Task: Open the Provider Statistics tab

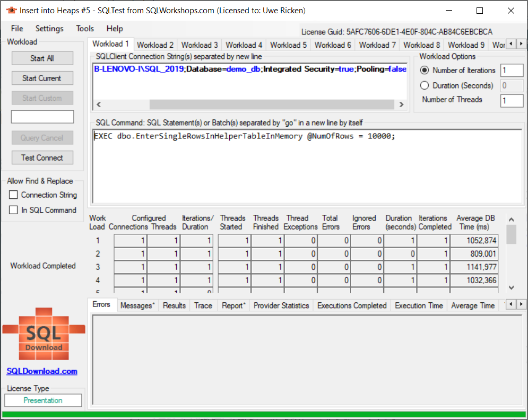Action: 281,305
